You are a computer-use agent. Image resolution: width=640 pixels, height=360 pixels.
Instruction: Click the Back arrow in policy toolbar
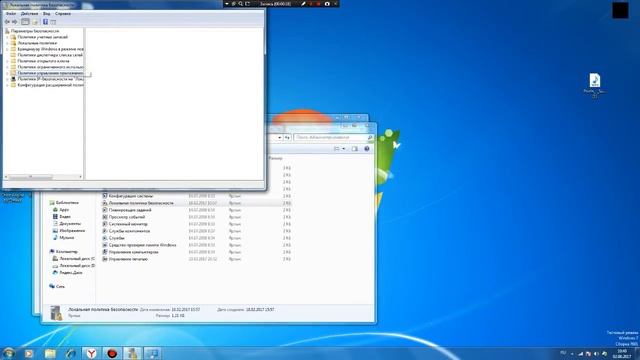pyautogui.click(x=7, y=22)
